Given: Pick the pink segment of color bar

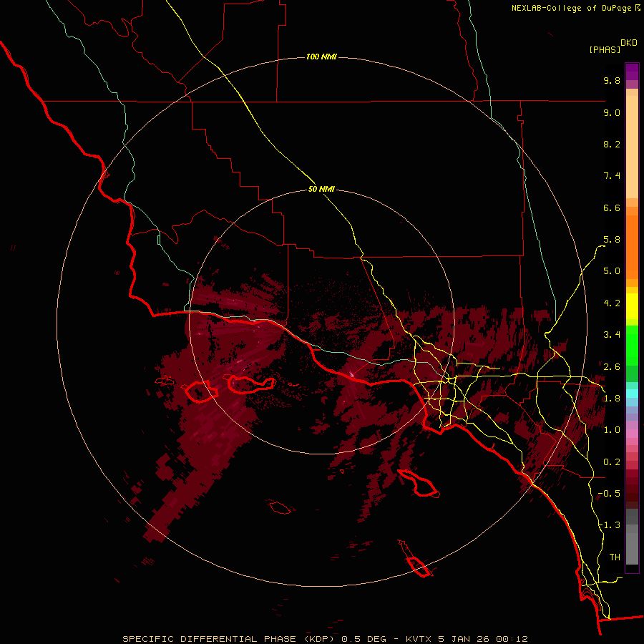Looking at the screenshot, I should pyautogui.click(x=632, y=434).
